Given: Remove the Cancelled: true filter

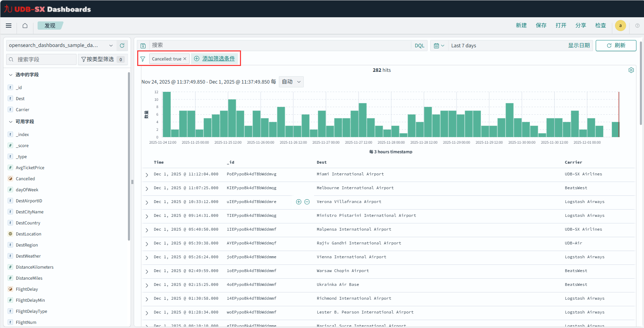Looking at the screenshot, I should [185, 59].
